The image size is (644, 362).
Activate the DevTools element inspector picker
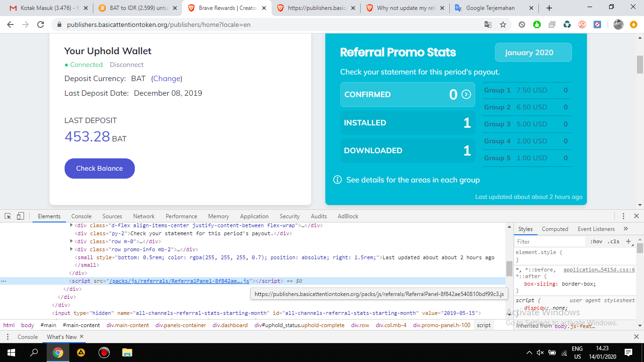(8, 216)
